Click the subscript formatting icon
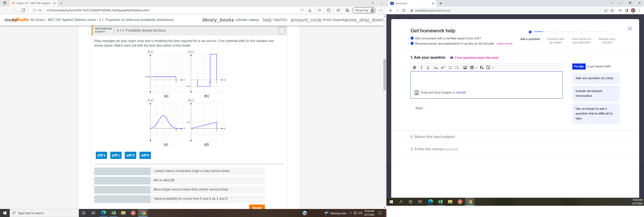 click(435, 68)
